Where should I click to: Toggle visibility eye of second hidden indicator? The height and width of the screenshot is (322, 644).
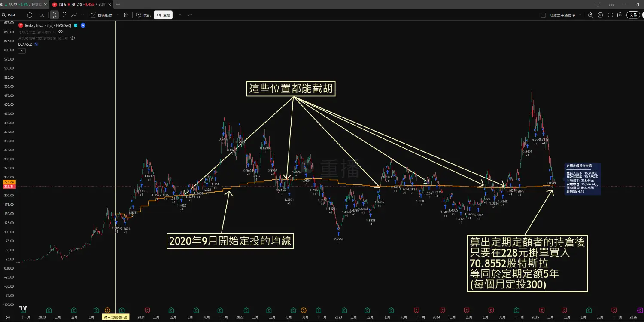click(x=73, y=38)
